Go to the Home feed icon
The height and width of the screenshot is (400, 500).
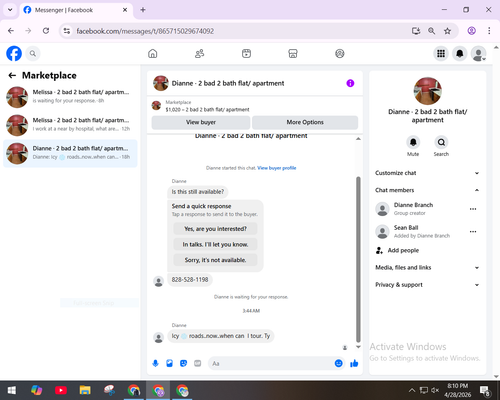pos(153,53)
